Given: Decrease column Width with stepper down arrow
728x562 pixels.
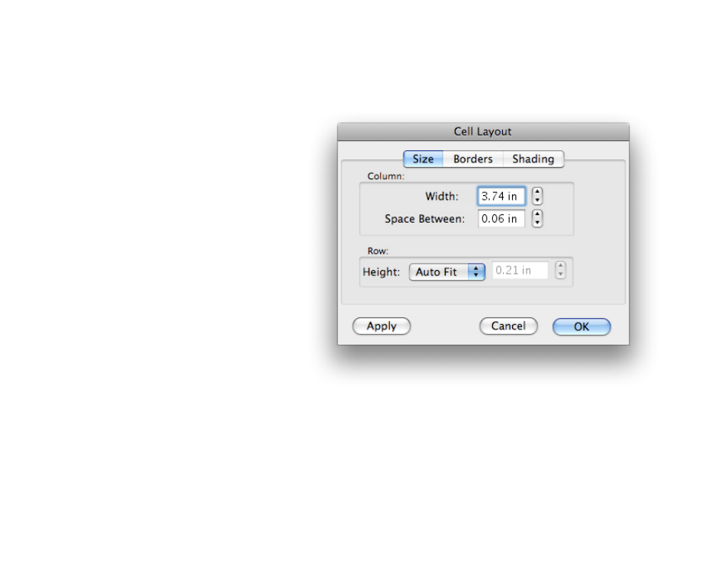Looking at the screenshot, I should tap(537, 201).
